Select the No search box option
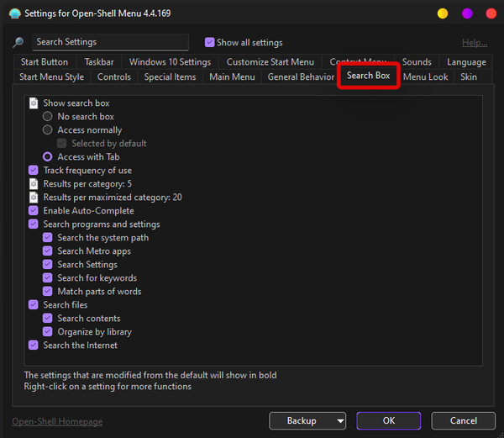 48,117
